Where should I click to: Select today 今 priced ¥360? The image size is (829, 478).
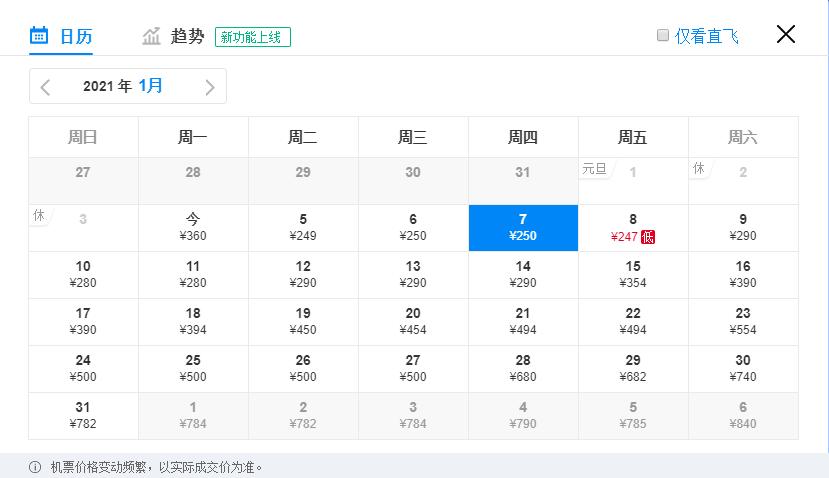pos(193,228)
